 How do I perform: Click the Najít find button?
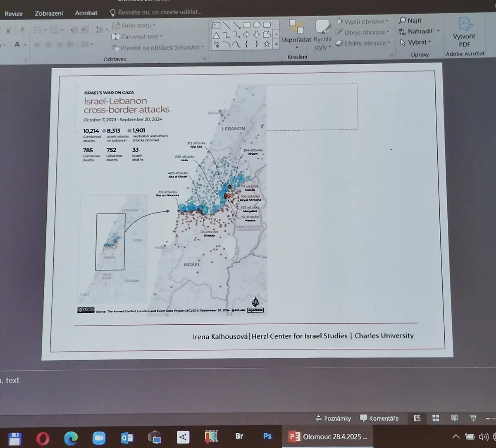410,20
